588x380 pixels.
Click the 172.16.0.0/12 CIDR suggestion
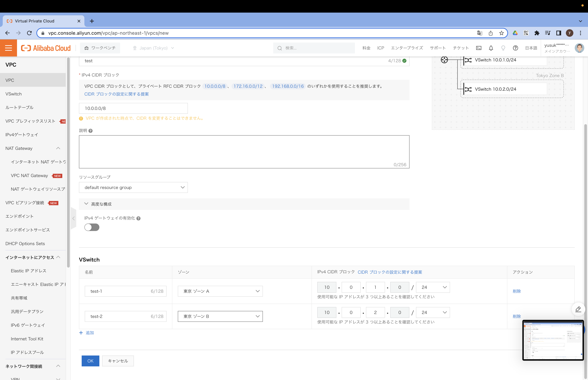[248, 86]
